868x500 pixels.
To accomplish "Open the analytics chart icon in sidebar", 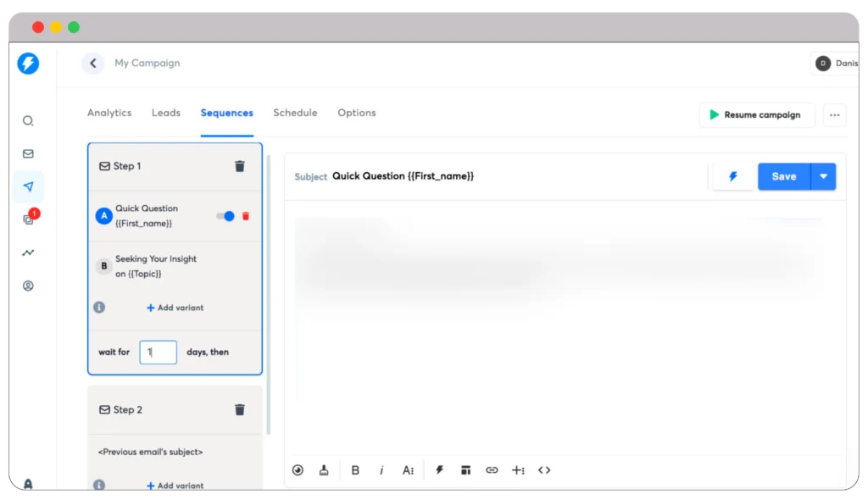I will [x=28, y=253].
